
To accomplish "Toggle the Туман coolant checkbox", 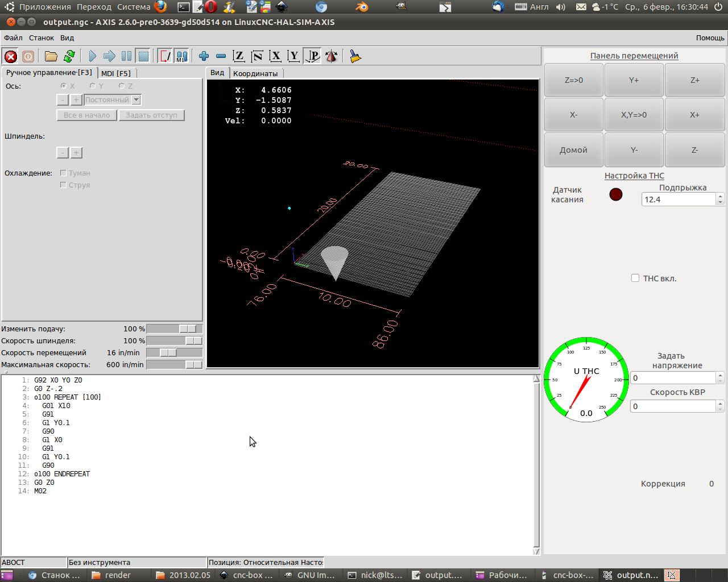I will [x=64, y=173].
